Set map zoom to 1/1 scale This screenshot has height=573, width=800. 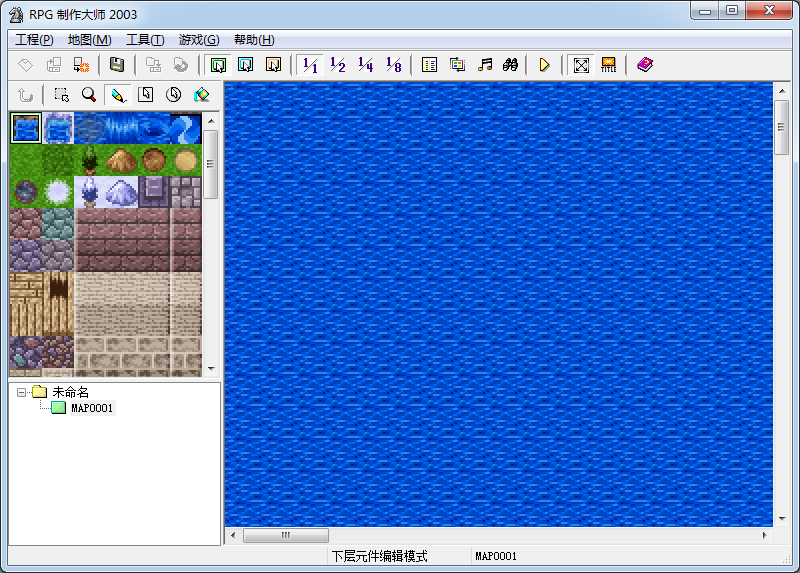pyautogui.click(x=310, y=65)
